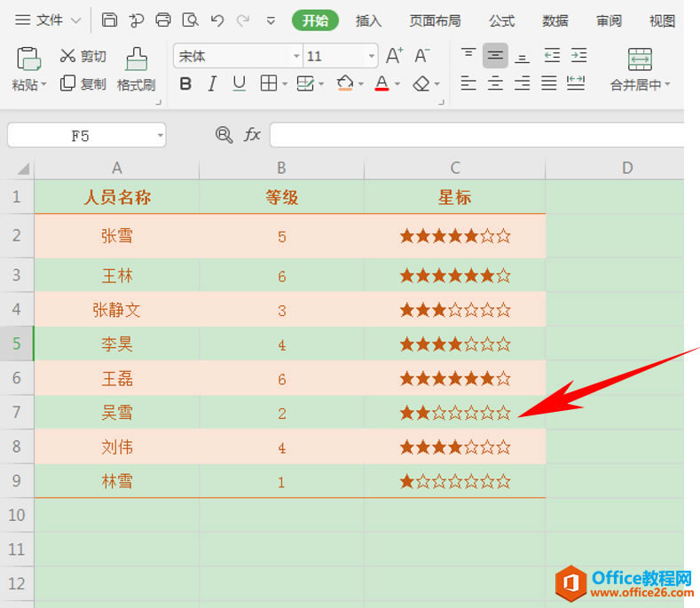
Task: Click Merge and Center (合并居中) icon
Action: pos(640,59)
